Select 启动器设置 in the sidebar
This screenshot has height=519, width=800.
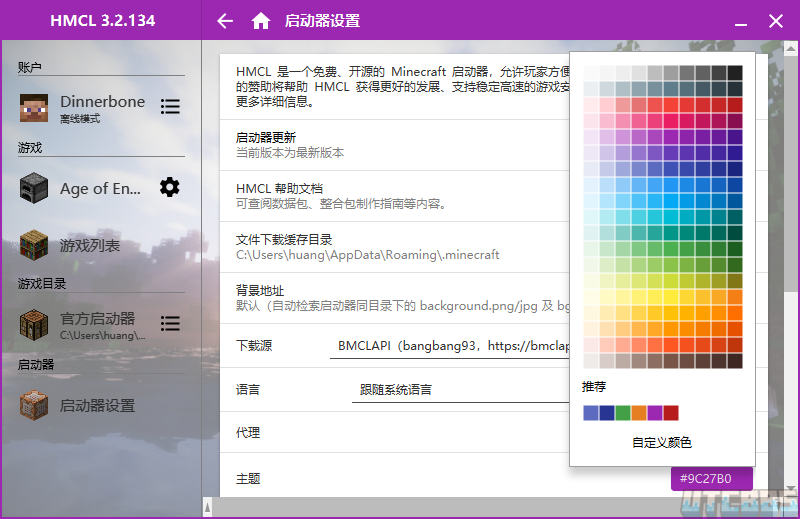(97, 406)
